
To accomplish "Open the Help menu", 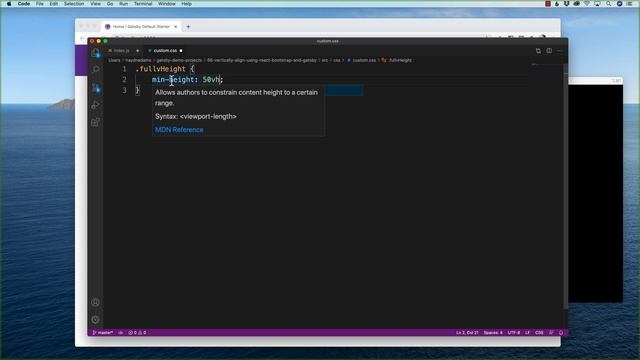I will click(x=187, y=4).
